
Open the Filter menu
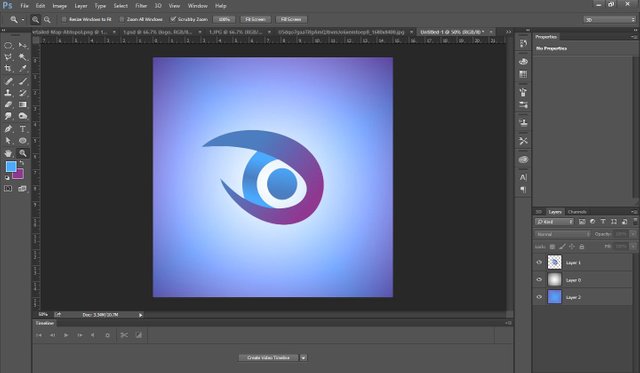pos(141,6)
